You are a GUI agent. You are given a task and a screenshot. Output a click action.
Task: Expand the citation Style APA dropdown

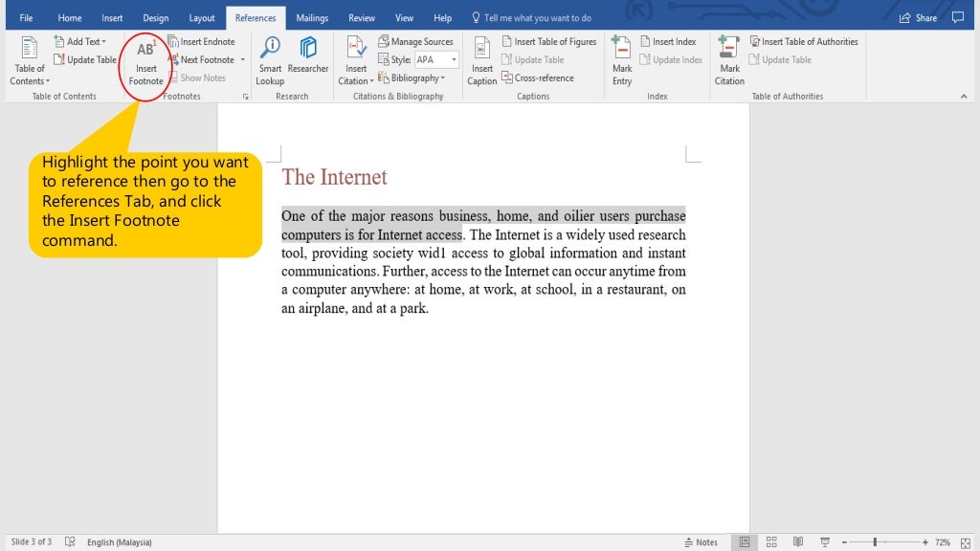[454, 60]
